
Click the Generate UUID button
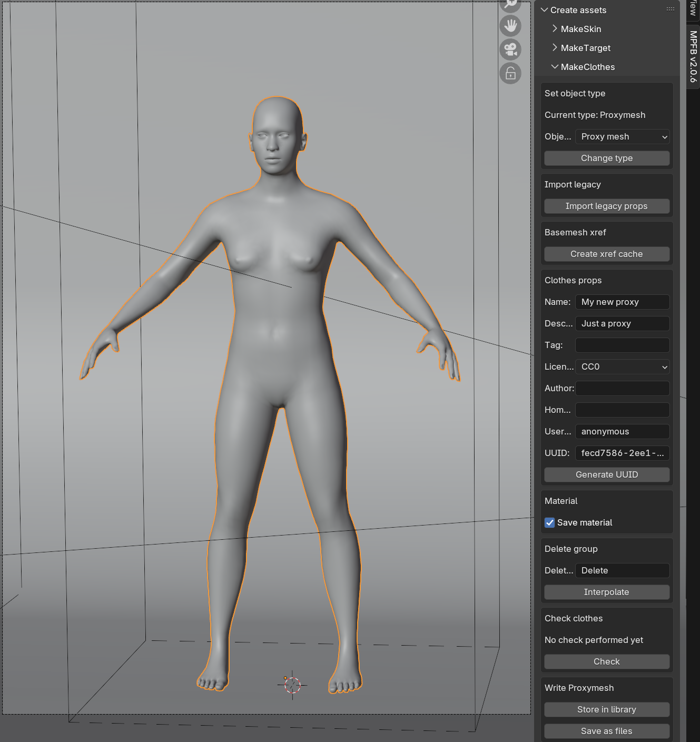tap(607, 474)
